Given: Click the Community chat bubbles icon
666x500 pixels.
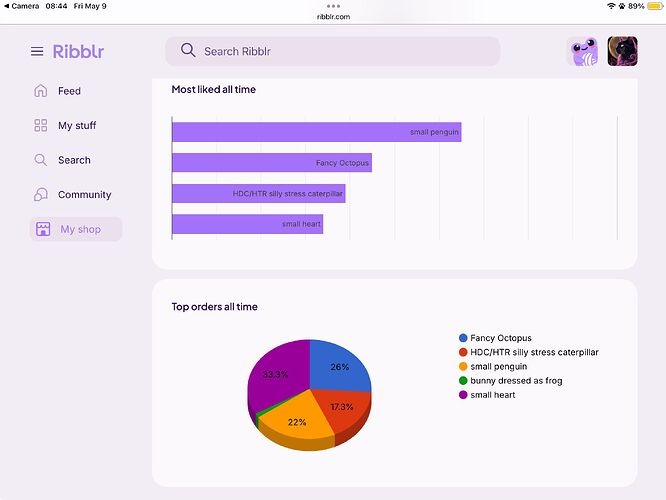Looking at the screenshot, I should pos(41,195).
